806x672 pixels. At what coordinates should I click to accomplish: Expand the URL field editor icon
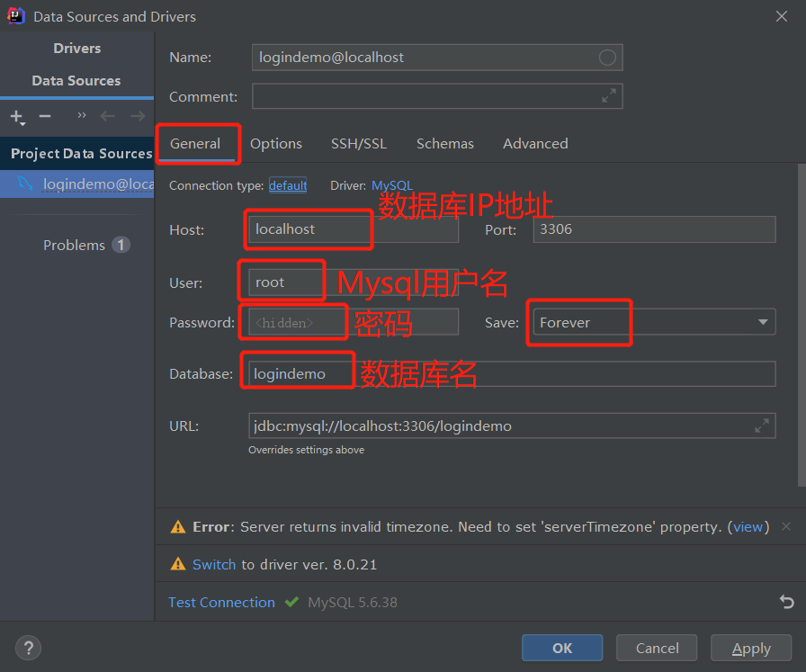[761, 426]
